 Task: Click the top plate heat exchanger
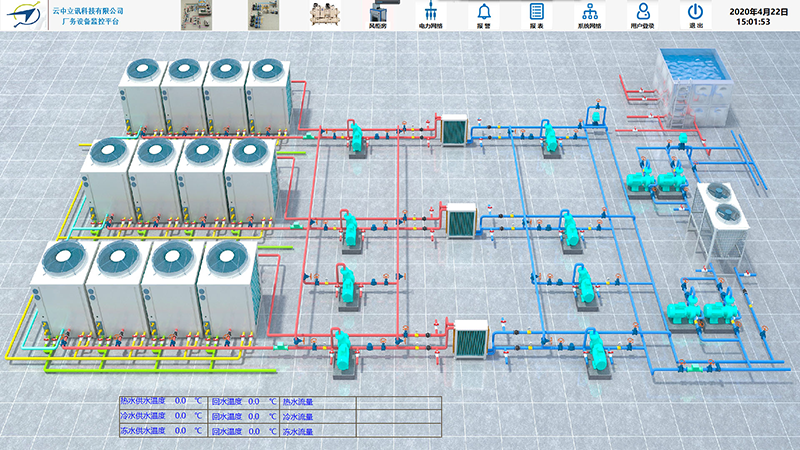click(455, 129)
